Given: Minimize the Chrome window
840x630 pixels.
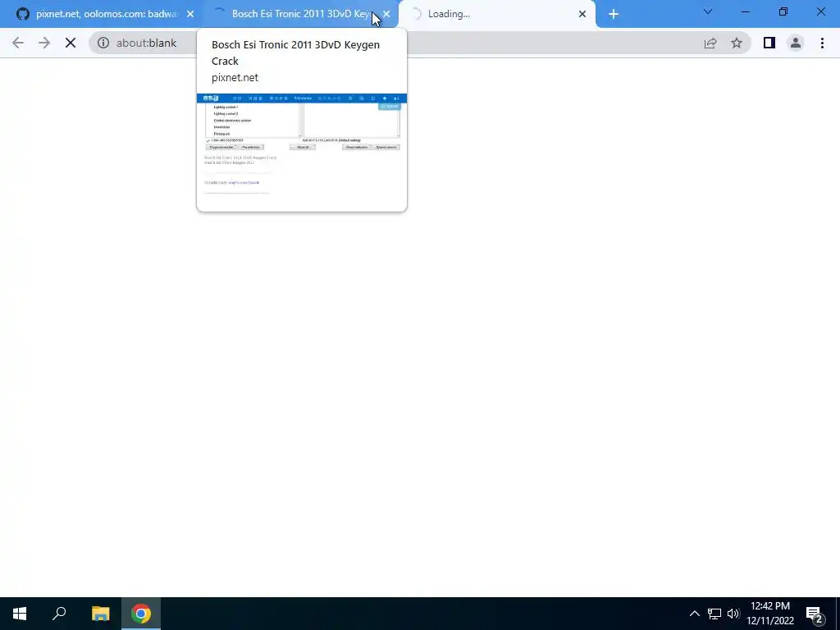Looking at the screenshot, I should pos(745,11).
